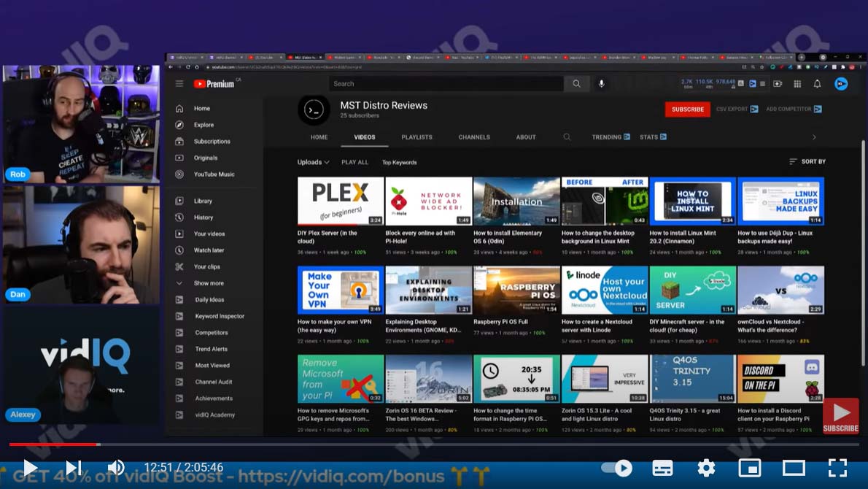This screenshot has width=868, height=489.
Task: Open the Uploads dropdown
Action: coord(314,162)
